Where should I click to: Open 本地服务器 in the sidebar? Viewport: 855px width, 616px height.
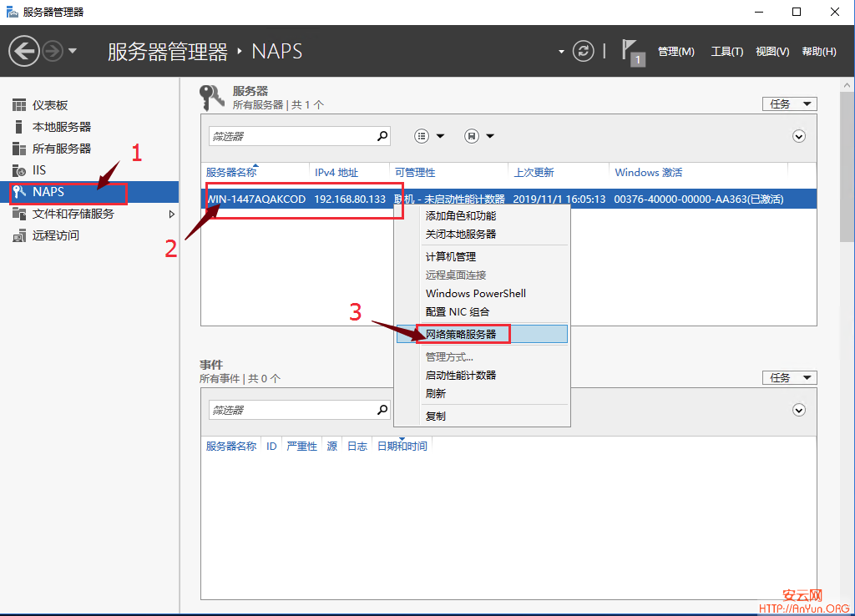point(61,127)
